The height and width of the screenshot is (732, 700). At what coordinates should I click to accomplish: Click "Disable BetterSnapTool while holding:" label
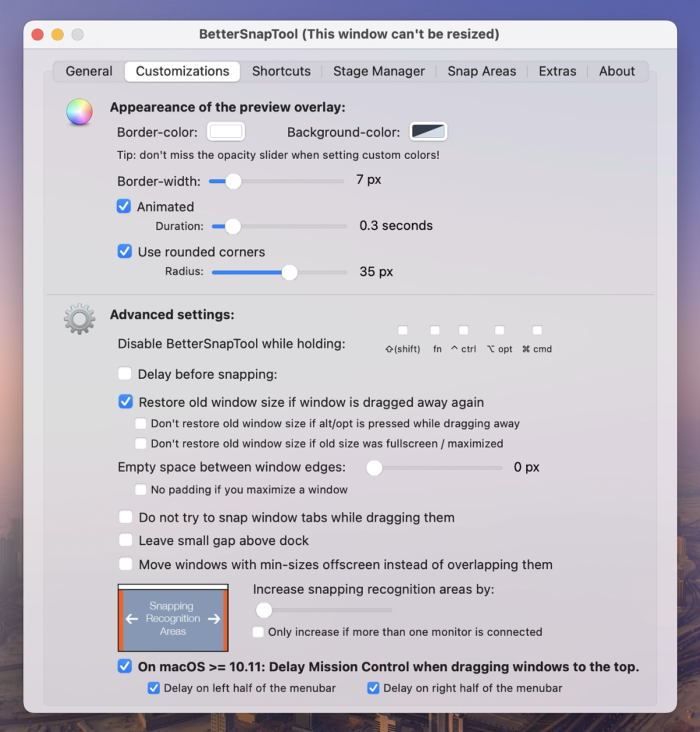[232, 344]
